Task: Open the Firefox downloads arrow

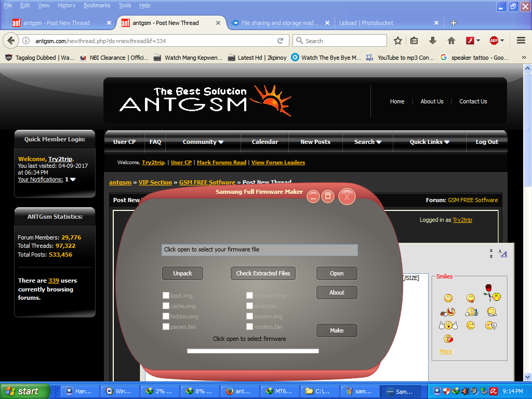Action: (x=432, y=41)
